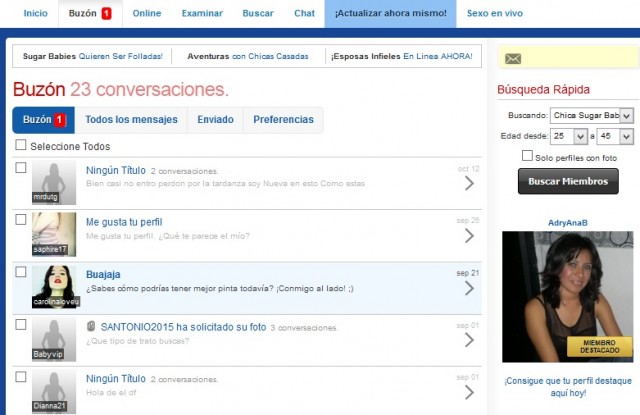Click preview '¿Que tipo de trato buscas?'
640x415 pixels.
tap(138, 341)
